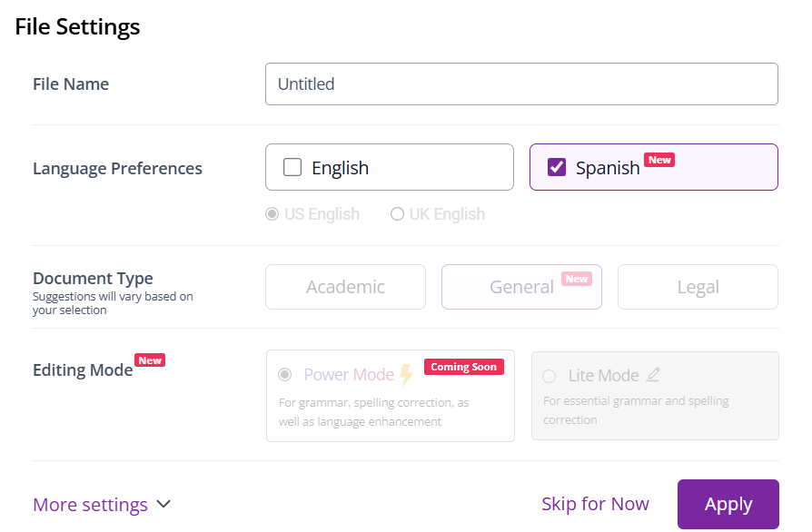Click the File Name input field

521,84
